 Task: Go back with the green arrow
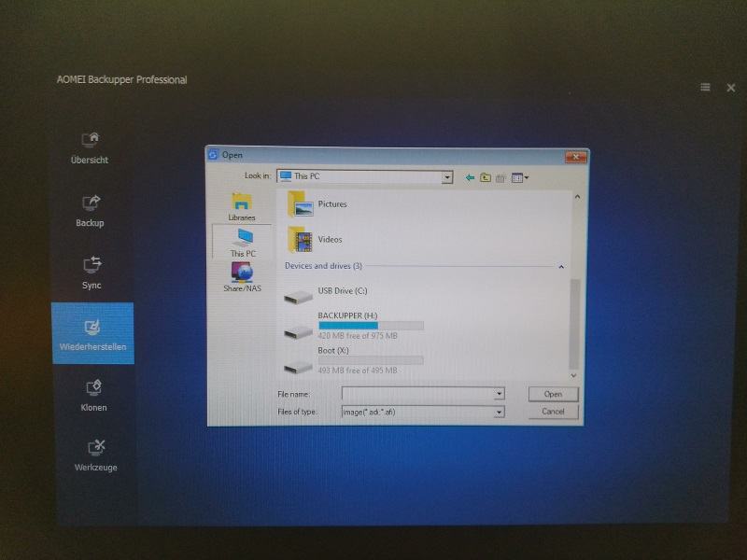[470, 177]
